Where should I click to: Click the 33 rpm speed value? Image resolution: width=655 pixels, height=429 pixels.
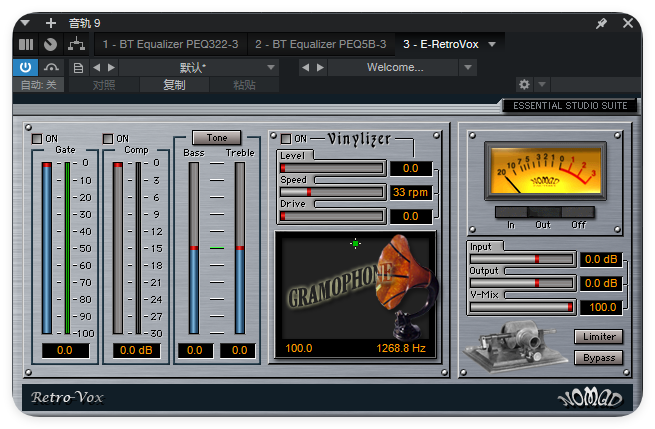(411, 192)
